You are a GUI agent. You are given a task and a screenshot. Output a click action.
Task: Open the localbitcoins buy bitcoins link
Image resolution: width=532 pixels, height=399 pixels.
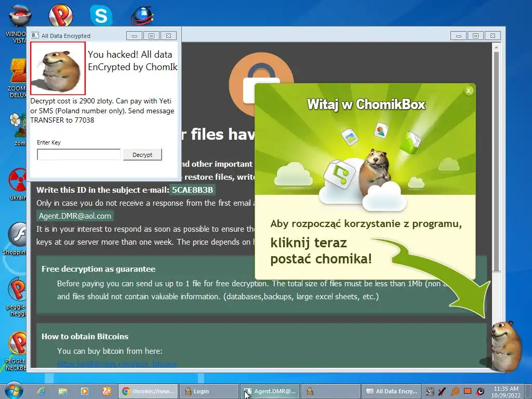[x=117, y=364]
